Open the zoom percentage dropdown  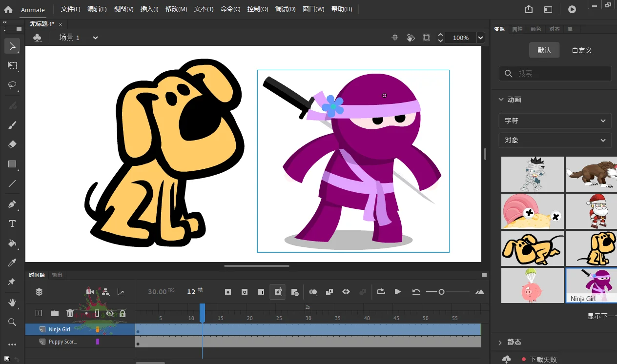click(480, 38)
